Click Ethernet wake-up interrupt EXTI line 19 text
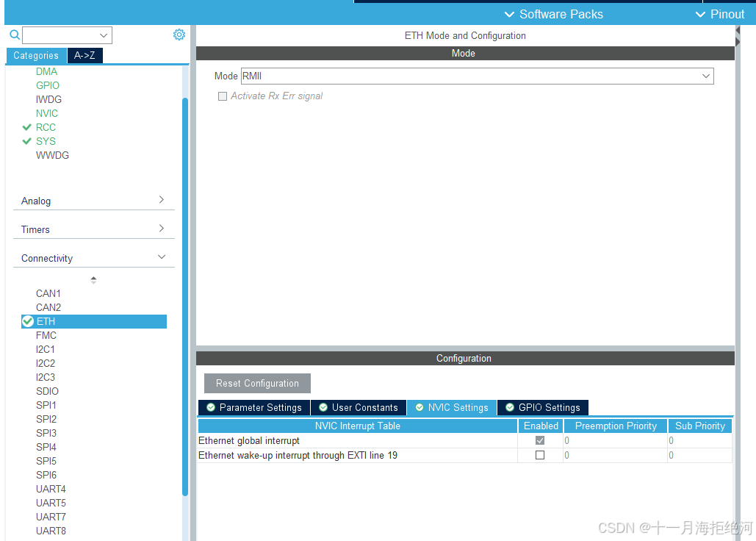 tap(298, 455)
